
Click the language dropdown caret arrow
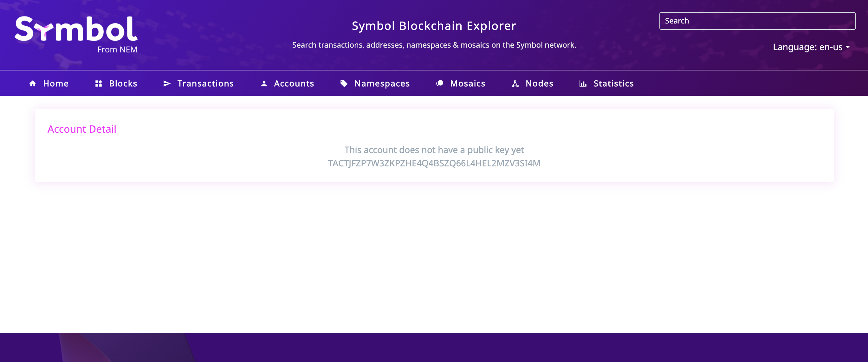click(847, 47)
